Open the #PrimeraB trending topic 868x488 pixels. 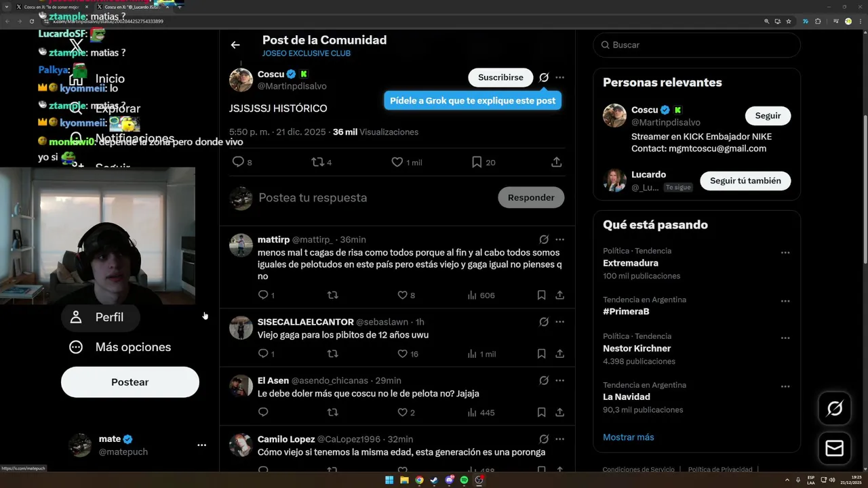click(626, 312)
